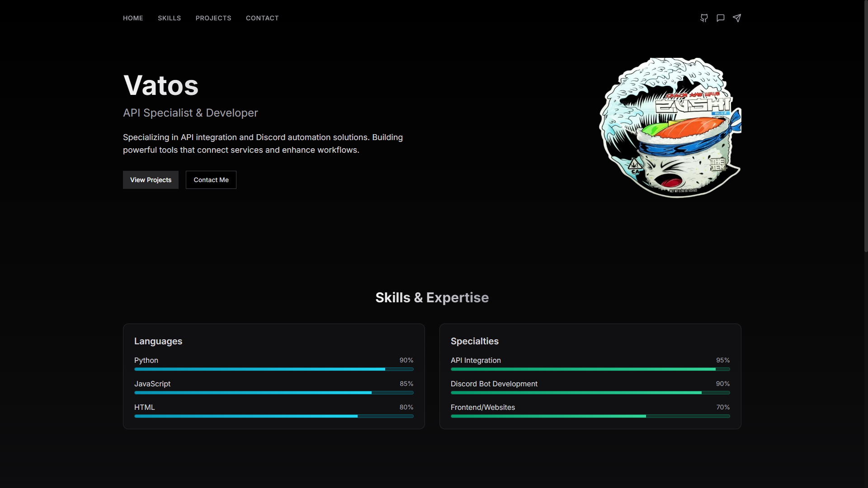Click the 'Frontend/Websites' label

pyautogui.click(x=483, y=407)
